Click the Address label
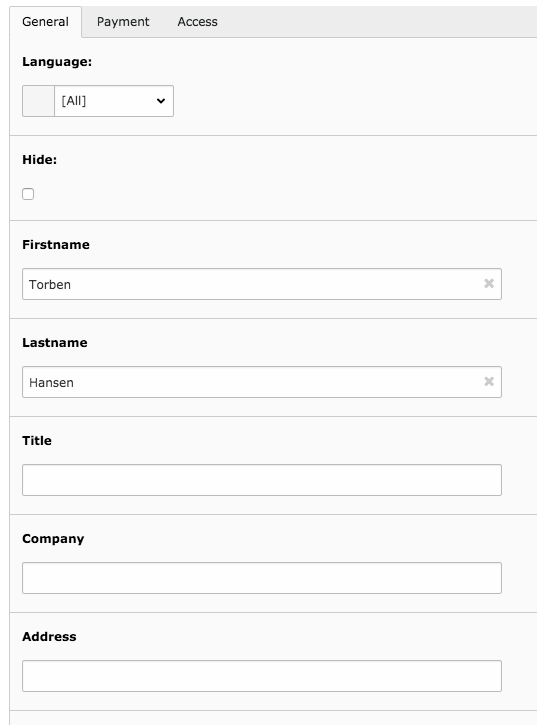Screen dimensions: 537x725 (x=49, y=637)
